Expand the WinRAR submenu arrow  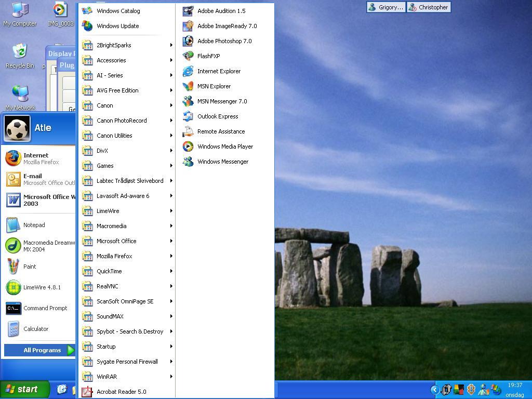pyautogui.click(x=171, y=377)
